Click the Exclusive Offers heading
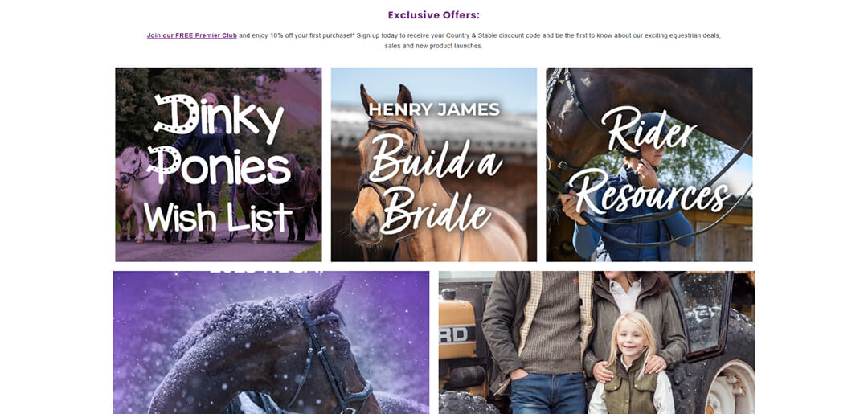Image resolution: width=868 pixels, height=414 pixels. [434, 15]
